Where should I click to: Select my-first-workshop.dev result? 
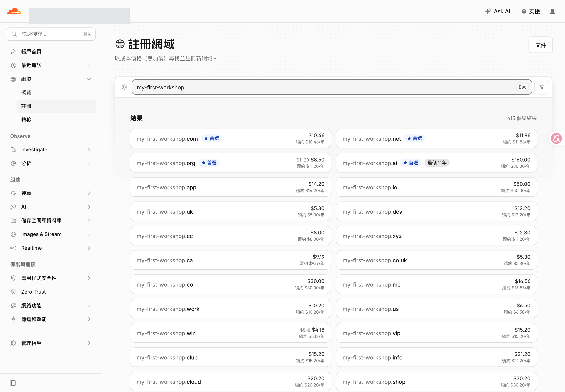(x=436, y=211)
